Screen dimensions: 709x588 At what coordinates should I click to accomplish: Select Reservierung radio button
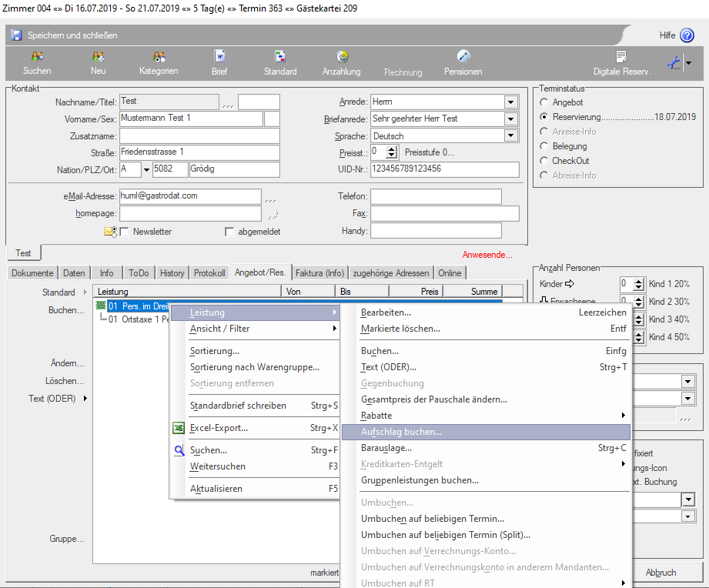[x=544, y=117]
